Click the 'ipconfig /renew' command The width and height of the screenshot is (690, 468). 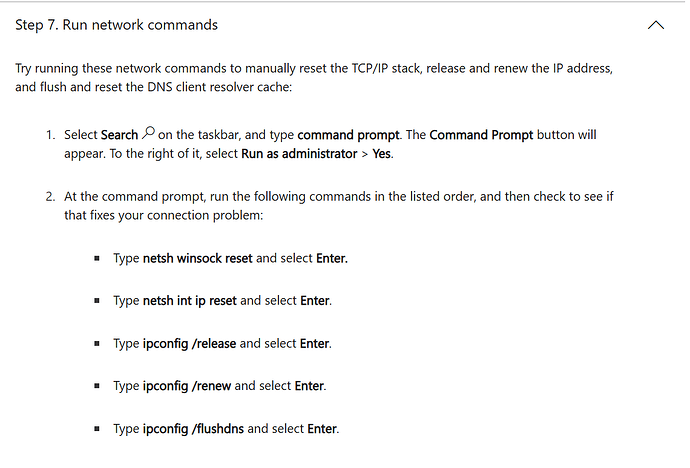[x=187, y=386]
